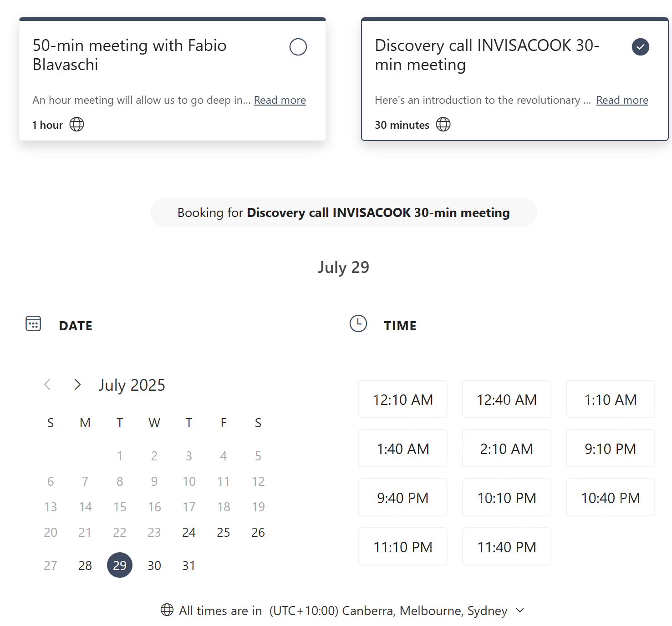672x626 pixels.
Task: Click the calendar icon beside DATE
Action: pyautogui.click(x=33, y=323)
